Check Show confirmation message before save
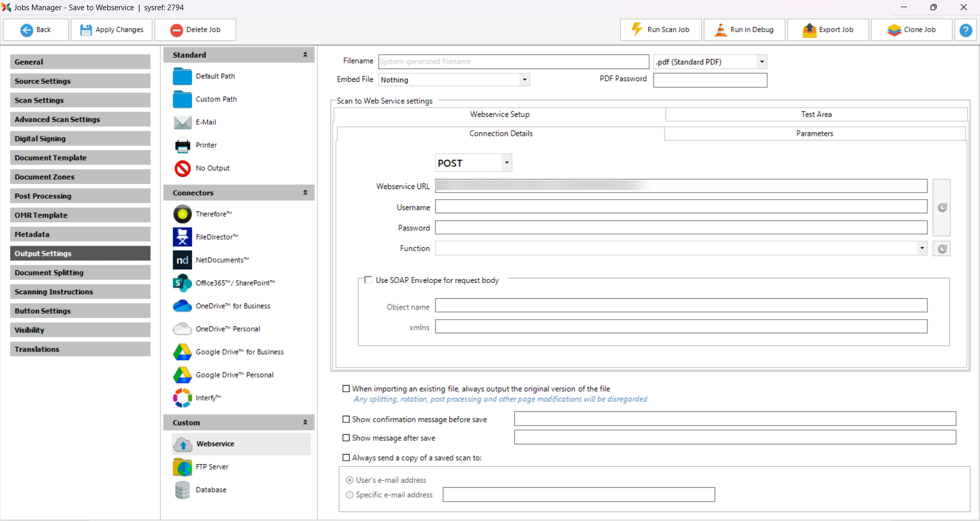 pyautogui.click(x=346, y=419)
